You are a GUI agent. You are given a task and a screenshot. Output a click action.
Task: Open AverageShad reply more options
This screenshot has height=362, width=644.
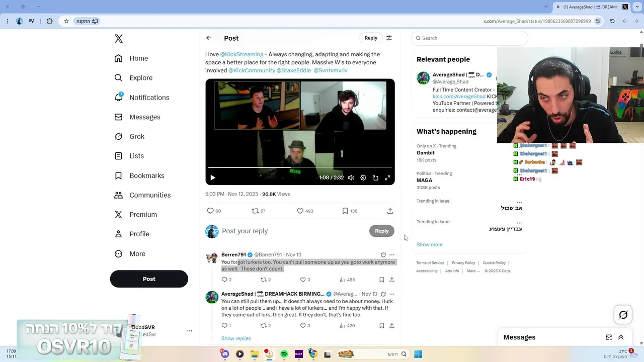point(392,294)
